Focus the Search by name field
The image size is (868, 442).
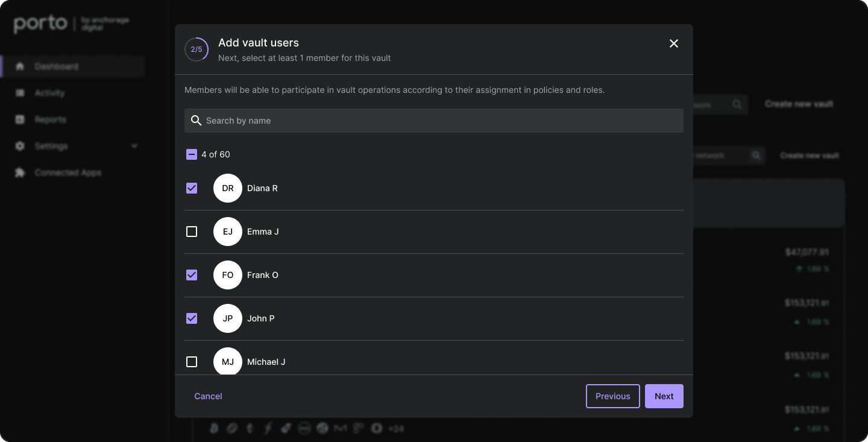pyautogui.click(x=434, y=121)
